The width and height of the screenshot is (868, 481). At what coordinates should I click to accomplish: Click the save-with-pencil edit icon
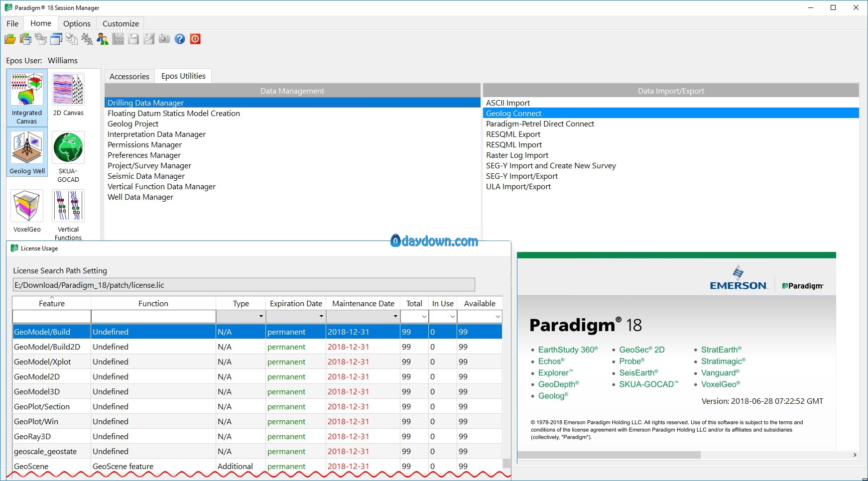[x=149, y=39]
